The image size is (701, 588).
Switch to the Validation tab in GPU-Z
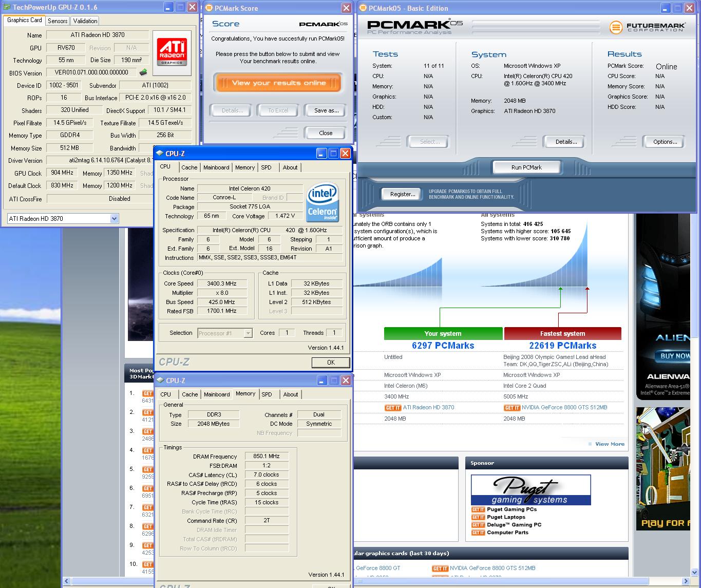(x=85, y=21)
